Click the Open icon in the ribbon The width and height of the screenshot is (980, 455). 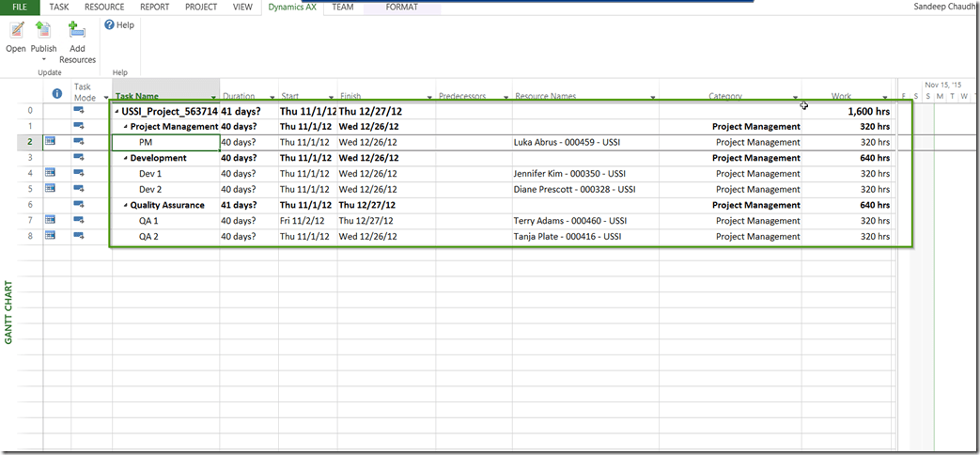coord(16,30)
